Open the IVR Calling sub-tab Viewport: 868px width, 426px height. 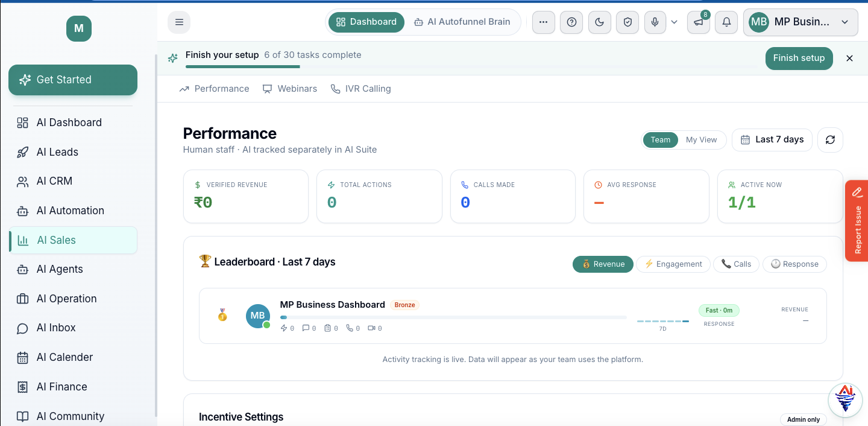point(360,89)
